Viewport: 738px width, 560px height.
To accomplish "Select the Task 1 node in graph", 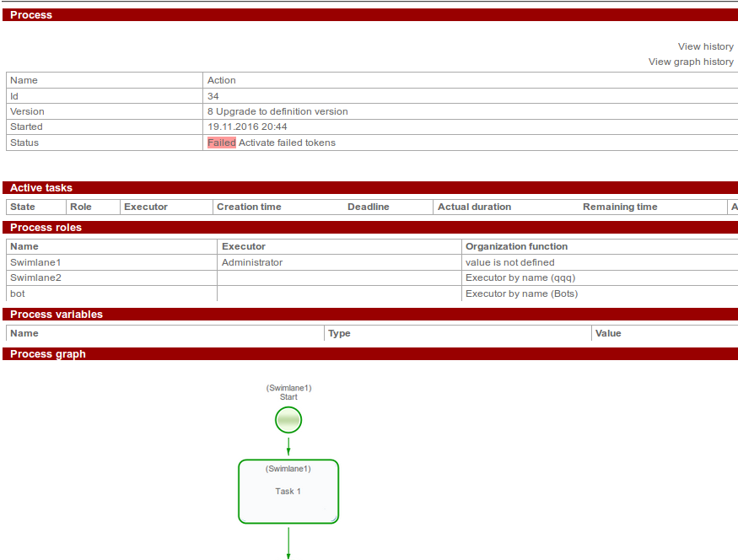I will [x=288, y=492].
